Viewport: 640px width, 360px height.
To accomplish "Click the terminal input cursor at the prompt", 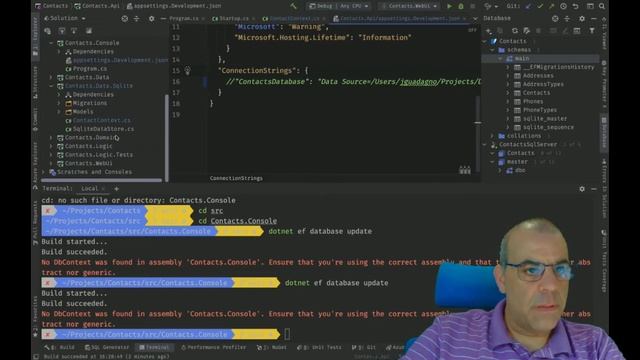I will (287, 334).
